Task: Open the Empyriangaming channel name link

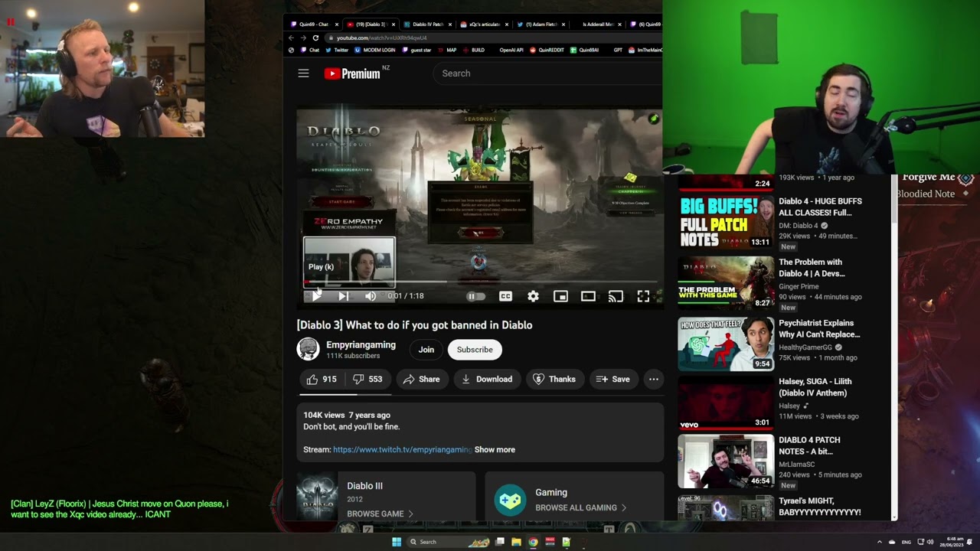Action: tap(361, 344)
